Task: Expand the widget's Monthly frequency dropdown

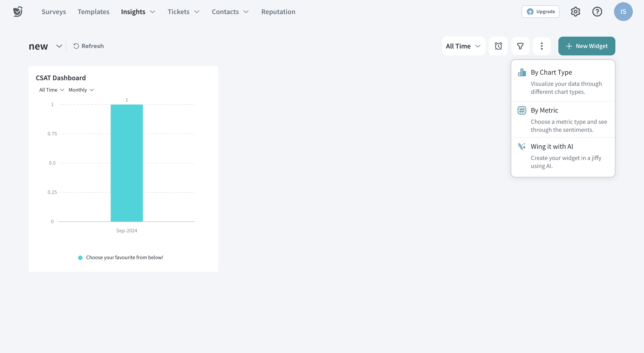Action: 81,90
